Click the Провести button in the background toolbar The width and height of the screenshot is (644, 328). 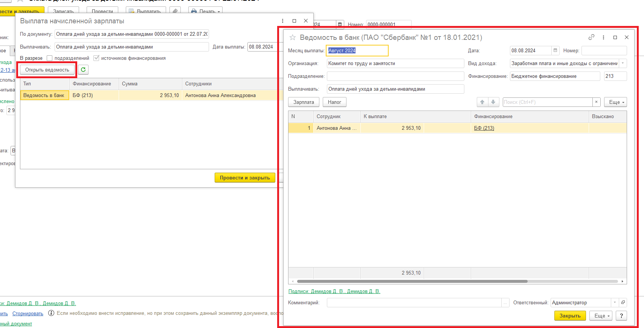click(102, 11)
